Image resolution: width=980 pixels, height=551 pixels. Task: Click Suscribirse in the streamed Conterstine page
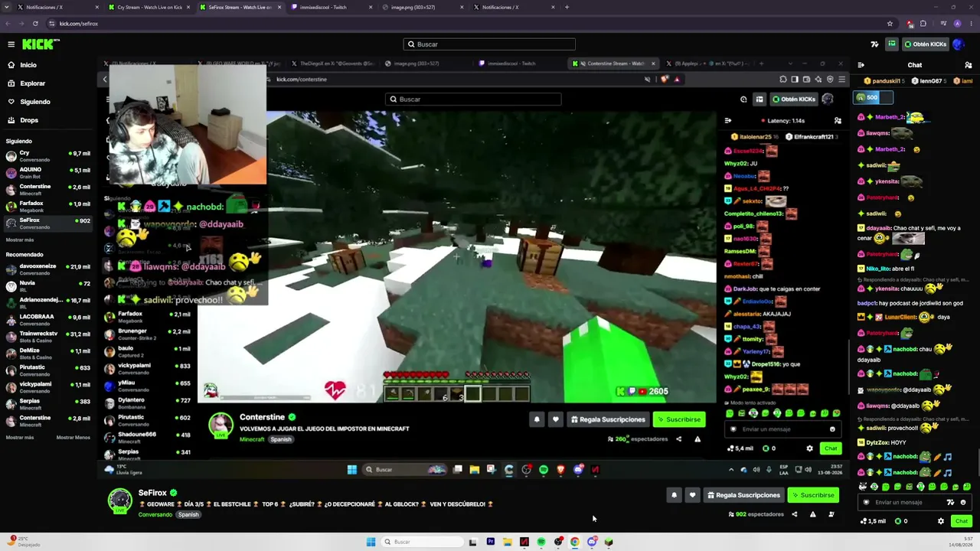[x=679, y=419]
